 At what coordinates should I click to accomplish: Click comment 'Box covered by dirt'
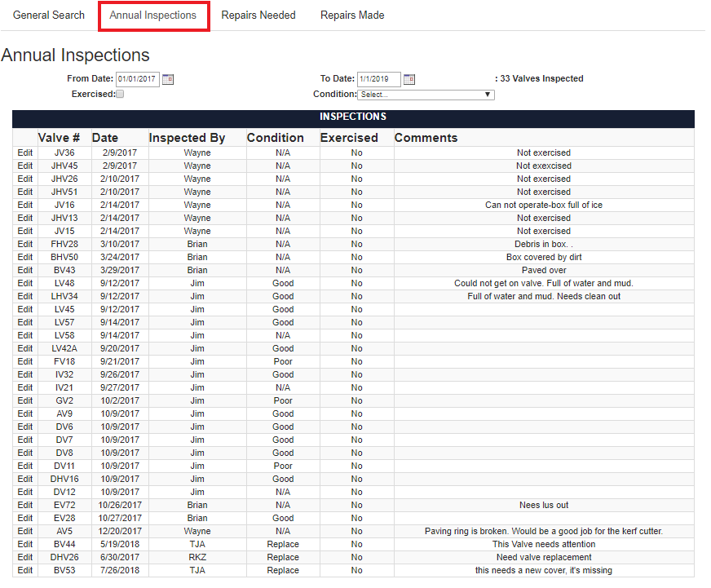coord(544,257)
